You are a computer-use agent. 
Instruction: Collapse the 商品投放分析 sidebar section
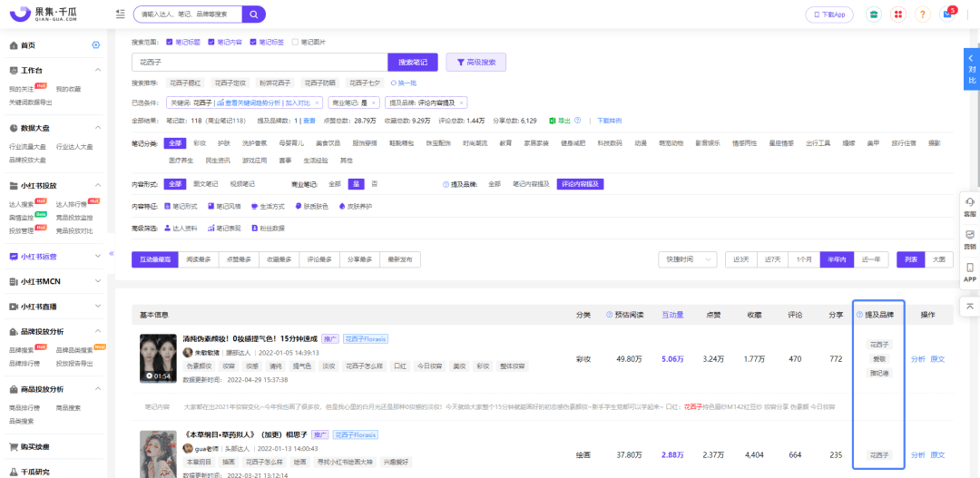97,389
